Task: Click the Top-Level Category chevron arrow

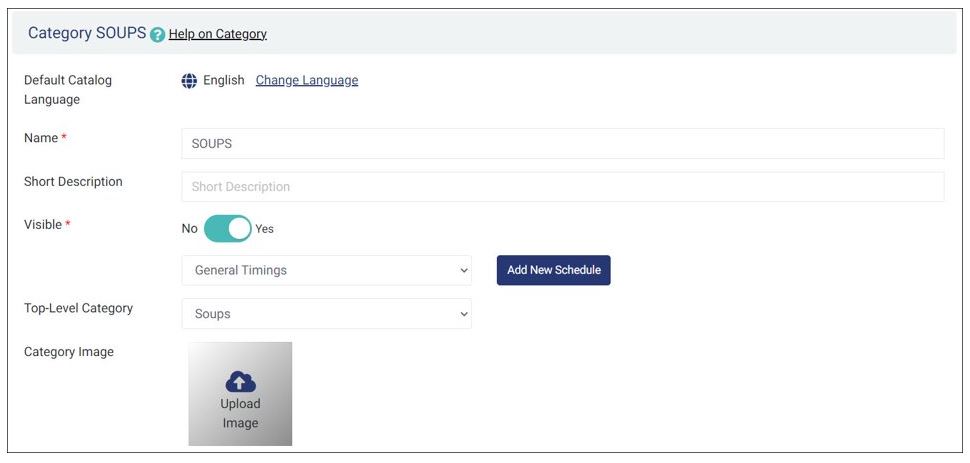Action: [463, 314]
